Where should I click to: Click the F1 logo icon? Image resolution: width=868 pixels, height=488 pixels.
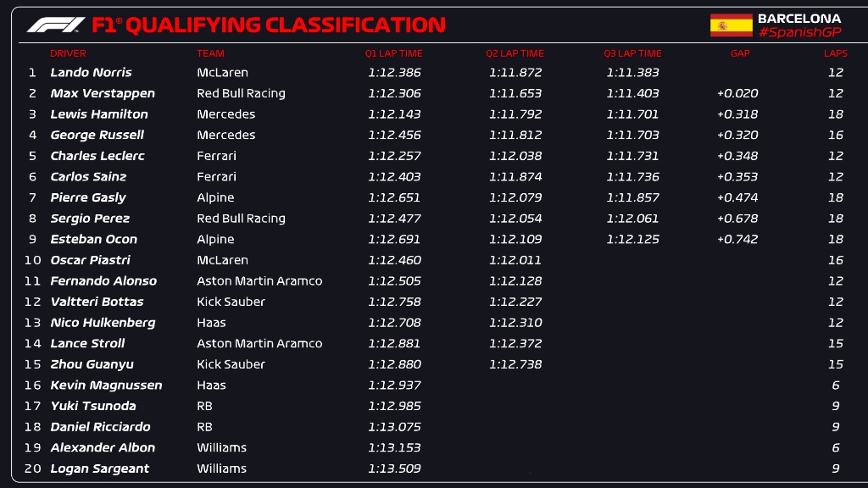[x=56, y=25]
